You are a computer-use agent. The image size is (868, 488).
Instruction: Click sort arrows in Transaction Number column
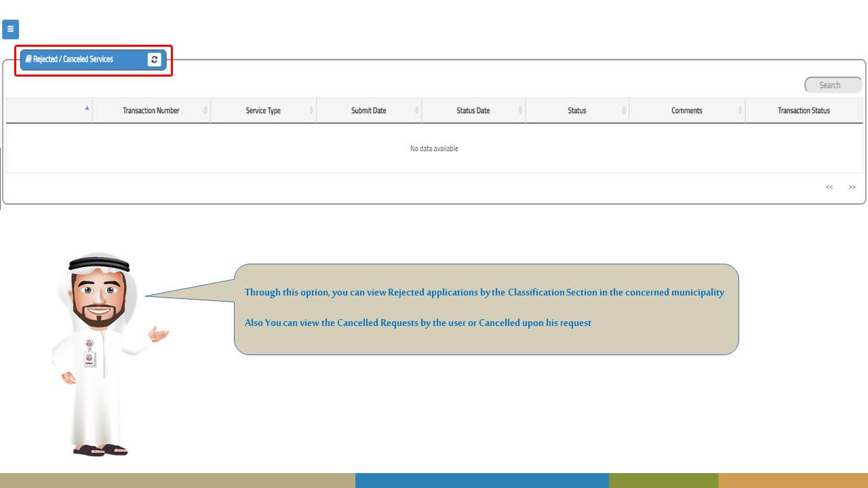205,110
